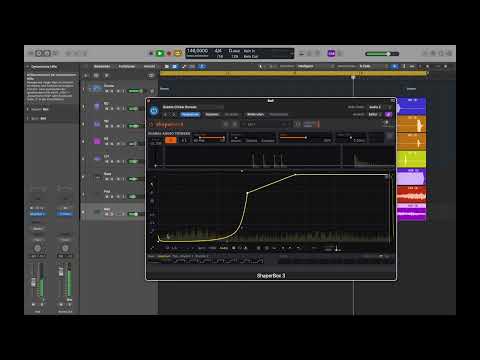Select the first orange audio region
Image resolution: width=480 pixels, height=360 pixels.
[411, 123]
